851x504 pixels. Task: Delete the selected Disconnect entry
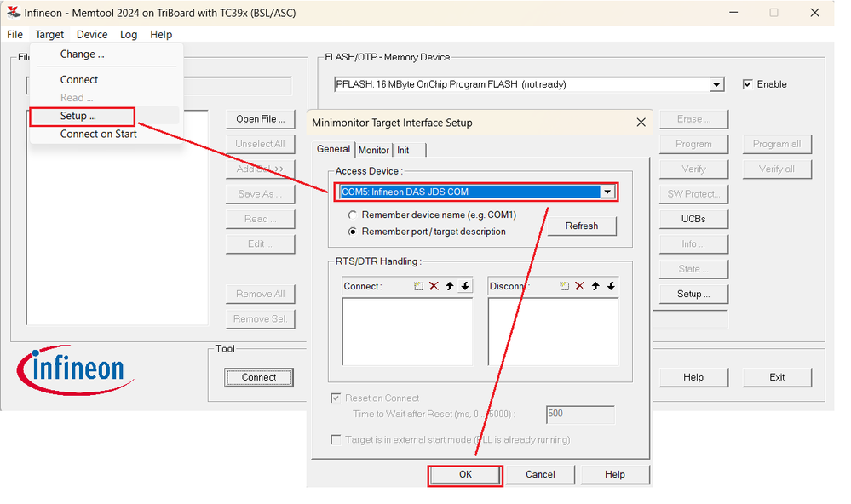[578, 287]
